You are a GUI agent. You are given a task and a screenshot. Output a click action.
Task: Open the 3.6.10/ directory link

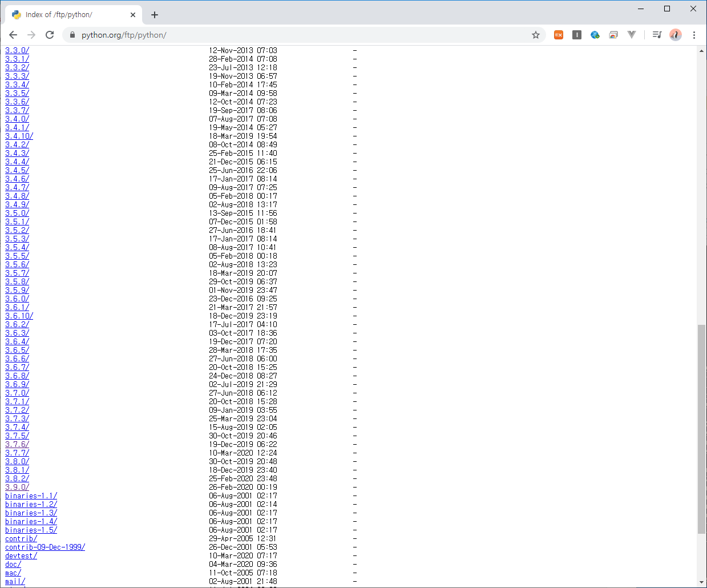coord(19,316)
